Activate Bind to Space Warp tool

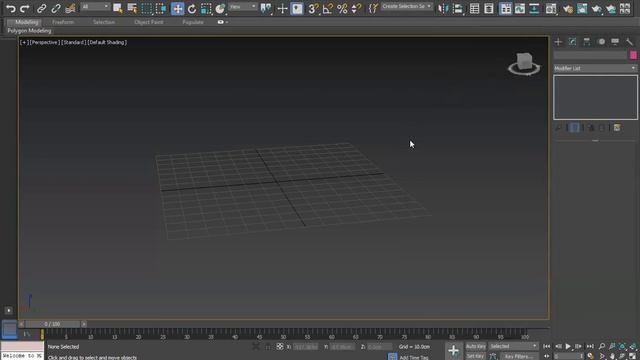[70, 8]
